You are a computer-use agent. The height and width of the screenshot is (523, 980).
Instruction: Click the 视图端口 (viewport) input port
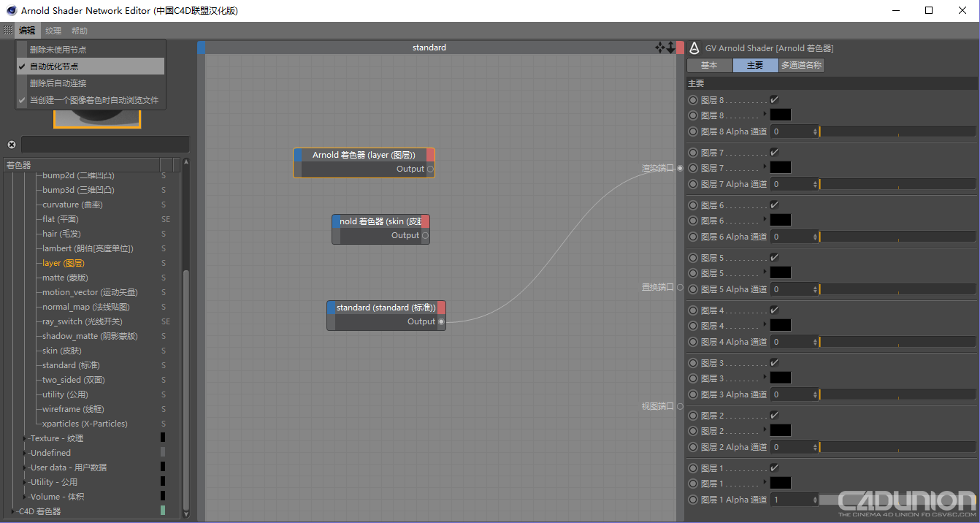click(x=680, y=406)
